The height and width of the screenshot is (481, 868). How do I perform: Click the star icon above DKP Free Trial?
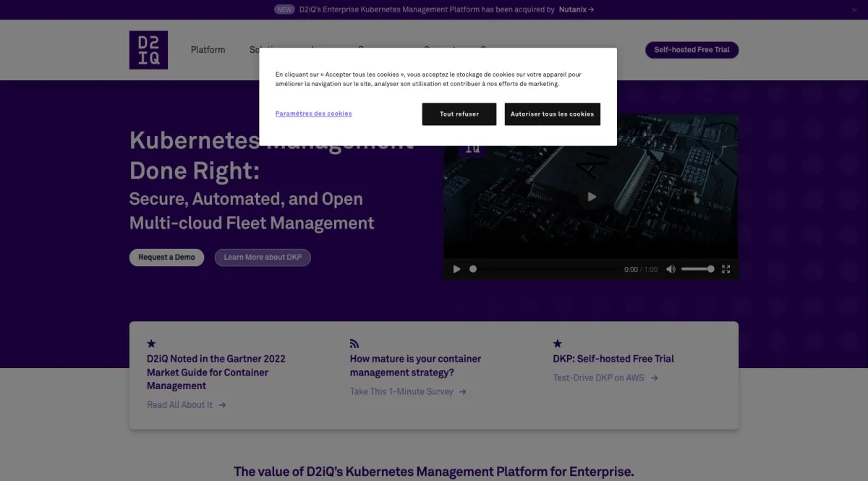[x=558, y=344]
